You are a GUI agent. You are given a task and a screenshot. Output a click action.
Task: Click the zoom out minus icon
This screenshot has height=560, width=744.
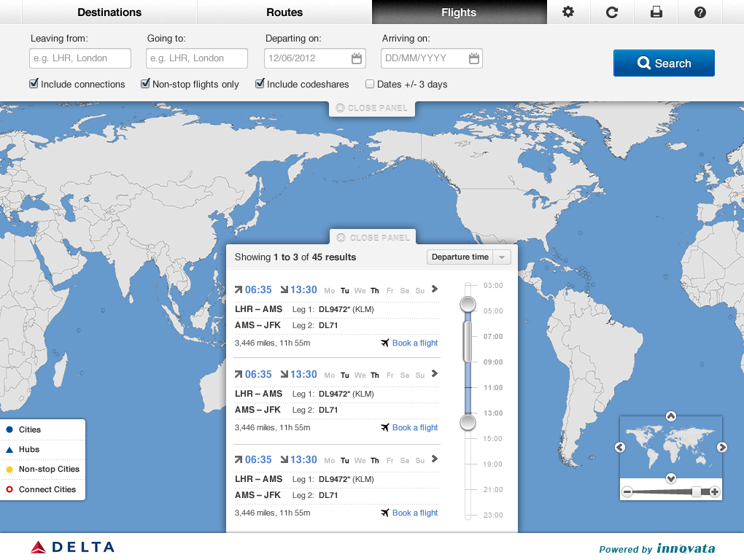(x=627, y=491)
